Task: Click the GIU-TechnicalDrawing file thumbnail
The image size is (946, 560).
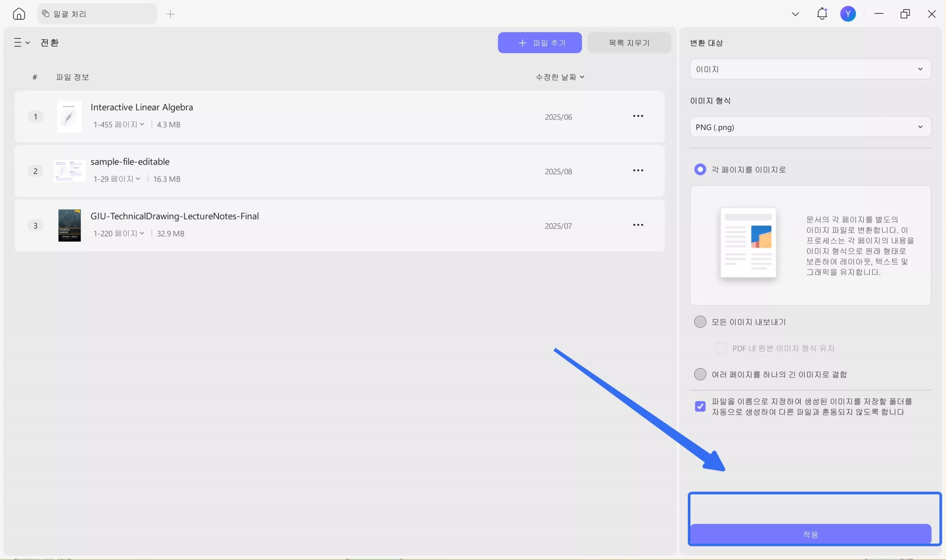Action: (x=69, y=225)
